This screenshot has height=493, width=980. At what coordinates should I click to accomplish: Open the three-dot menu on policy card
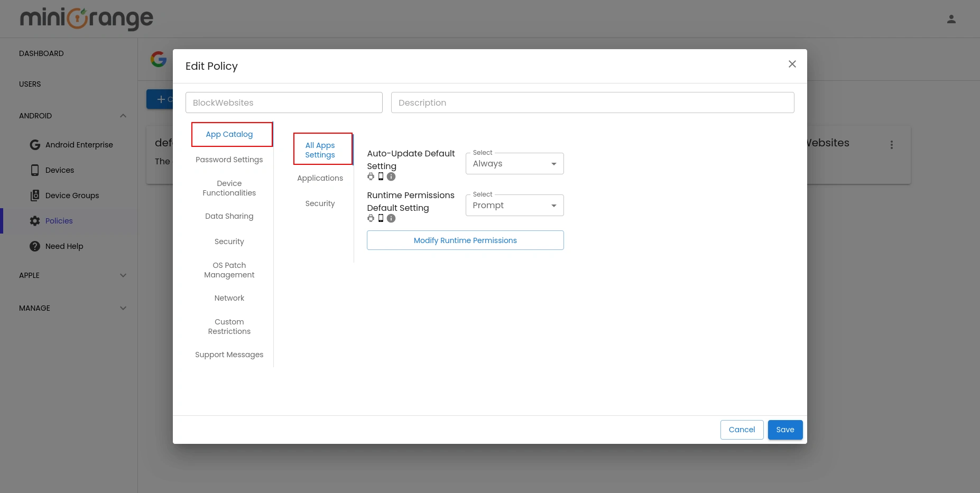[x=891, y=145]
